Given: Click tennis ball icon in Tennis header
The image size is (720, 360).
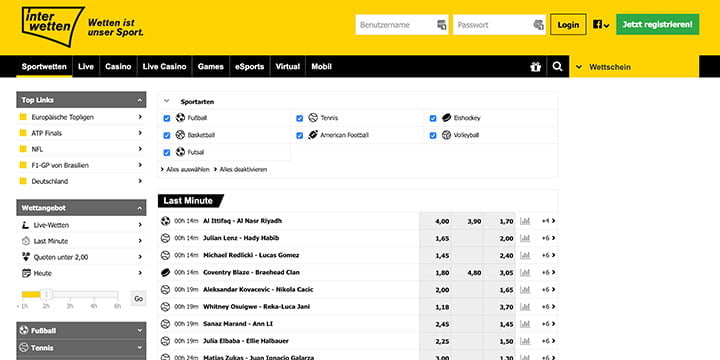Looking at the screenshot, I should click(x=24, y=348).
